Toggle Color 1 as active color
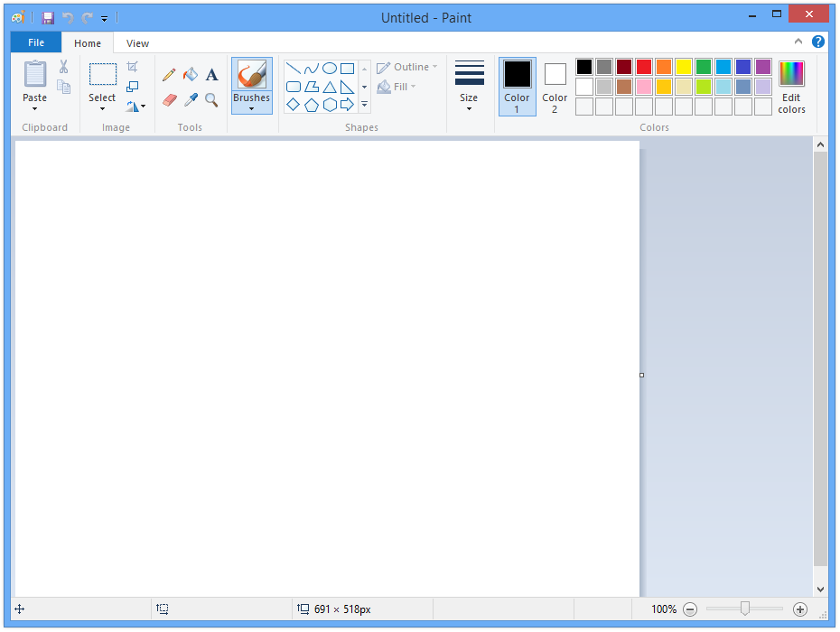 coord(517,87)
